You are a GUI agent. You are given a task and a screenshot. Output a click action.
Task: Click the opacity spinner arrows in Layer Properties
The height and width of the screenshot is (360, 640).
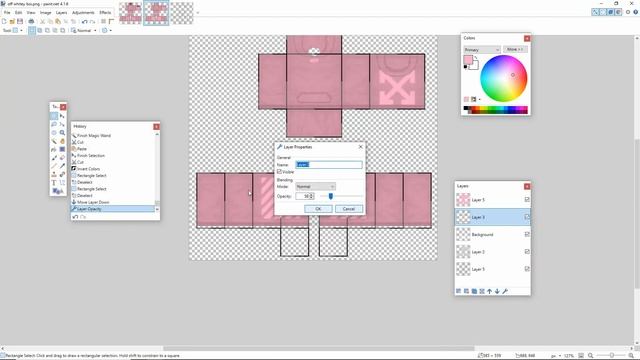(311, 196)
